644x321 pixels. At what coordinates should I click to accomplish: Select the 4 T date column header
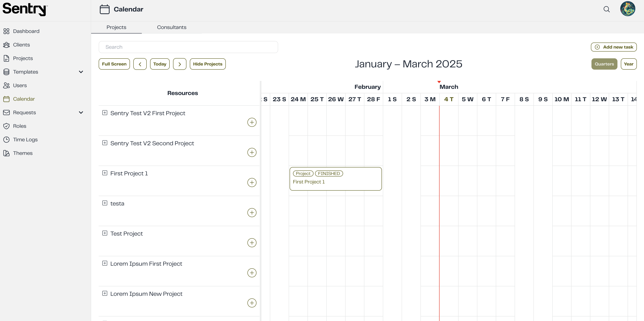tap(449, 99)
